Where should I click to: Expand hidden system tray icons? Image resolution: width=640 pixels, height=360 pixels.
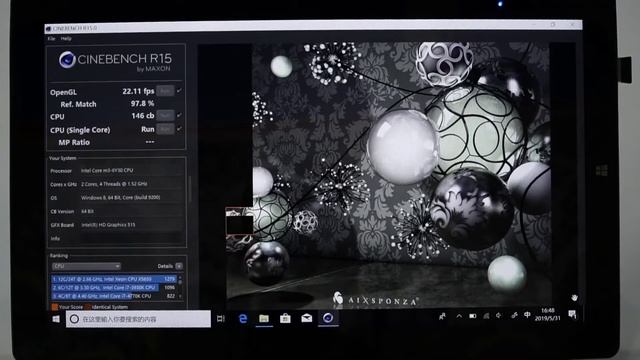click(x=459, y=316)
